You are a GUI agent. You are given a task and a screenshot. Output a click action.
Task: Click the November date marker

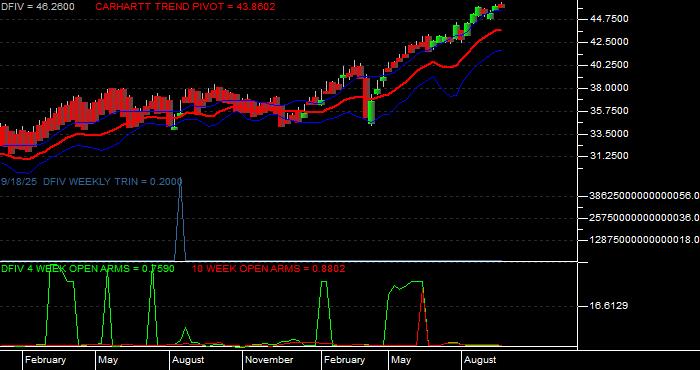click(x=269, y=360)
